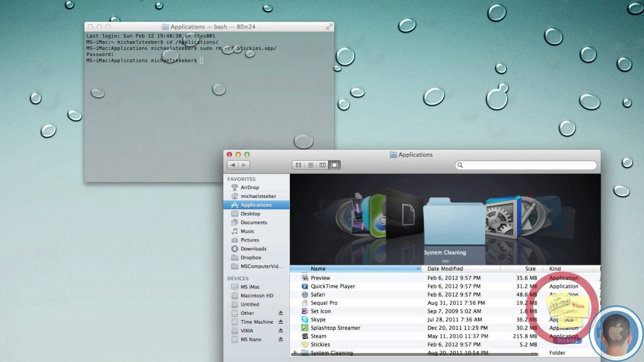Sort list by Date Modified column
644x362 pixels.
click(x=461, y=269)
